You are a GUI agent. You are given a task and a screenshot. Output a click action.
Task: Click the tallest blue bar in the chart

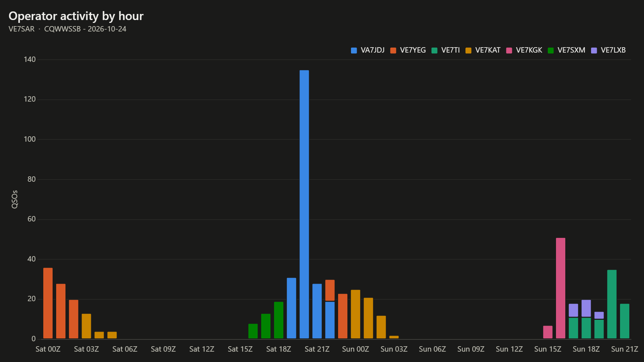304,204
